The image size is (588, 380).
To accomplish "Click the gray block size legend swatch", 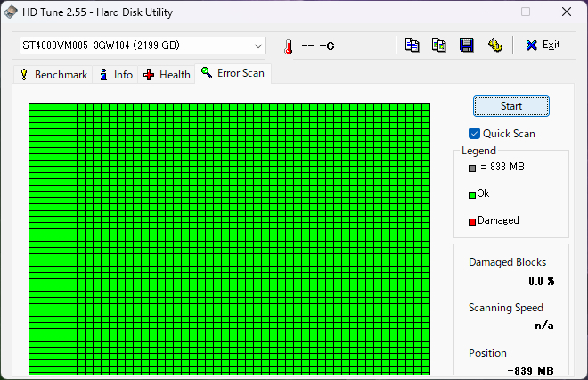I will point(472,169).
